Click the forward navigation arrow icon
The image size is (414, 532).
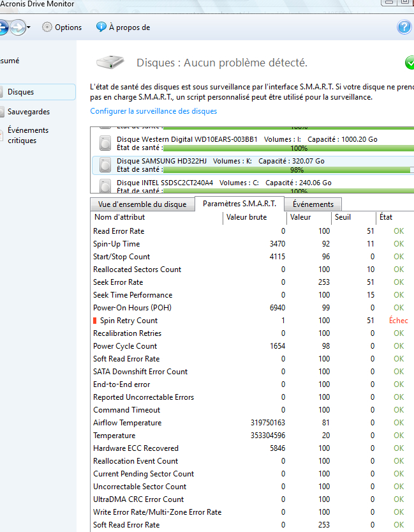click(18, 27)
